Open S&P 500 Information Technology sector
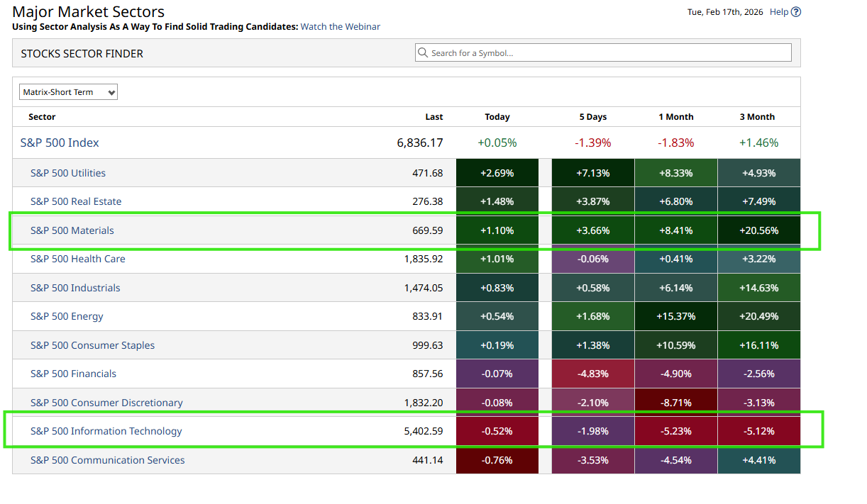This screenshot has height=504, width=867. (x=106, y=431)
